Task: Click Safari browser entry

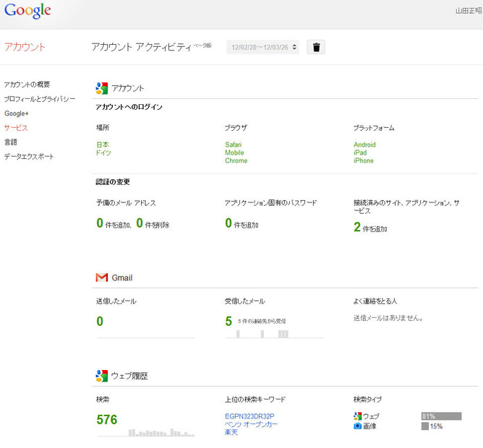Action: point(233,145)
